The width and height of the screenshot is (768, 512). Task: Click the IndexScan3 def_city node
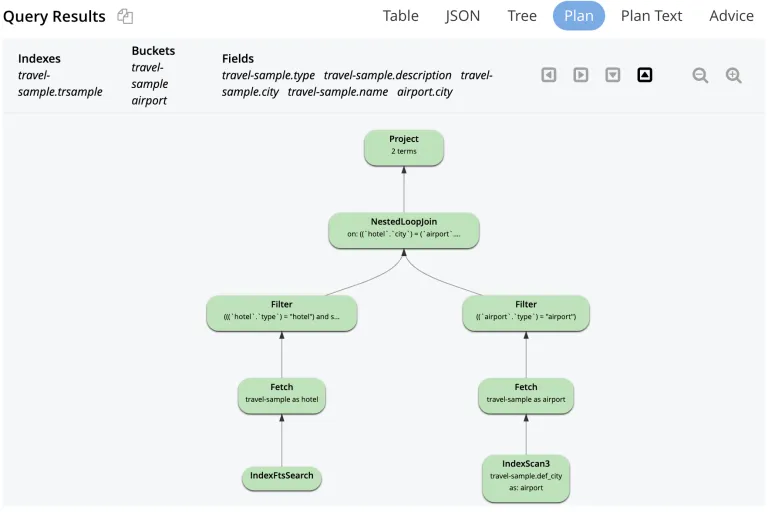click(526, 476)
